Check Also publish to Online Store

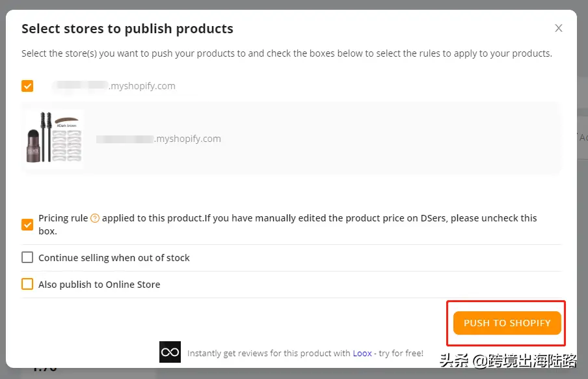pyautogui.click(x=27, y=284)
